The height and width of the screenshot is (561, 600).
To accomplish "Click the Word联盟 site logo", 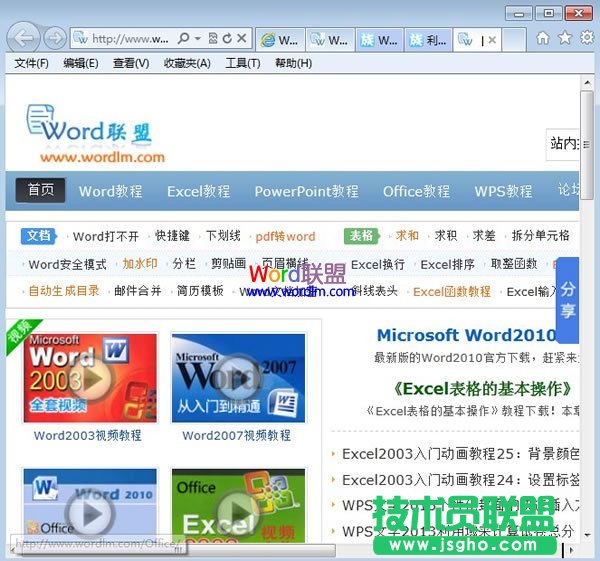I will [95, 133].
